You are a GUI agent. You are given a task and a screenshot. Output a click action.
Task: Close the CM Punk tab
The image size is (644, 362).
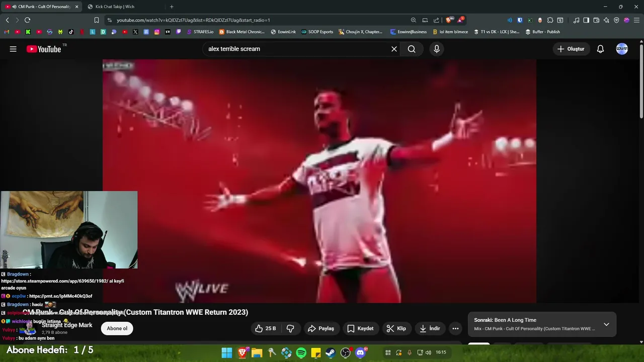[x=76, y=7]
